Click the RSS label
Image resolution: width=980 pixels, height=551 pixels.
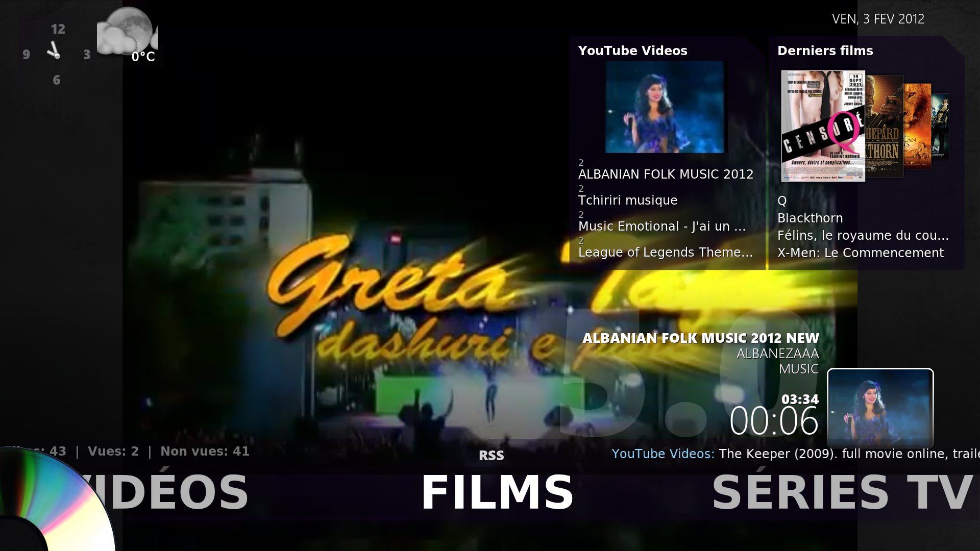[492, 456]
